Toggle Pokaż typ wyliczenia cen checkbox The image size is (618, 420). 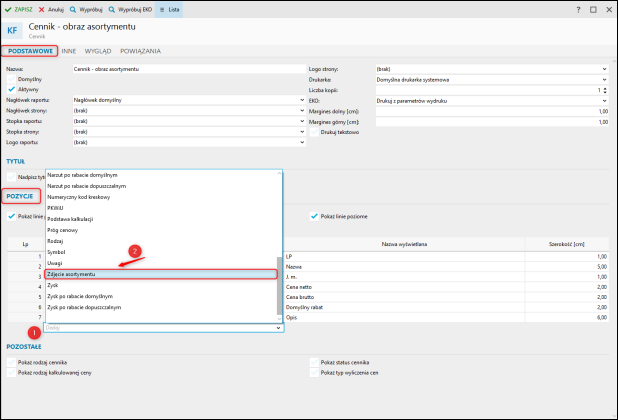(314, 373)
